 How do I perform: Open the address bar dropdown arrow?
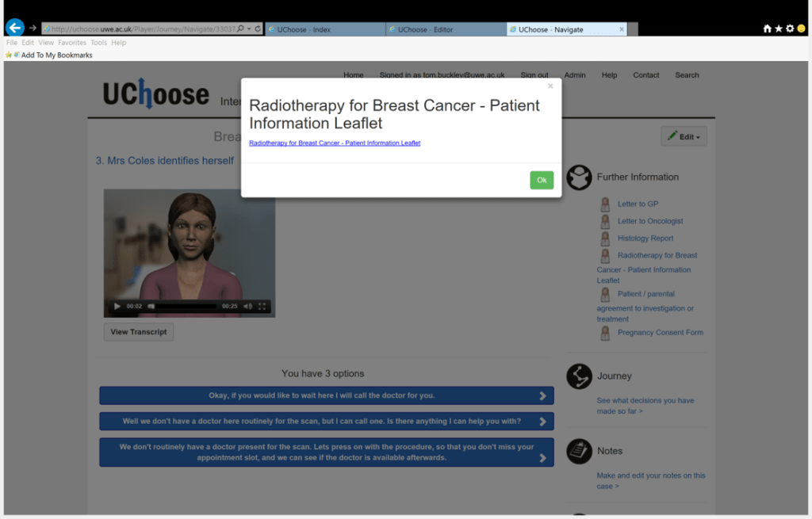coord(249,29)
